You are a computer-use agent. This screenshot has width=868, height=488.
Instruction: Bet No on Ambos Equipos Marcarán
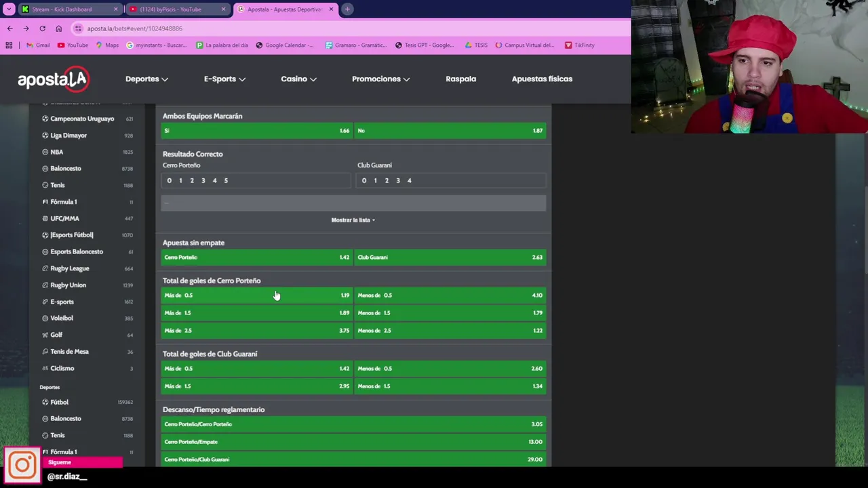tap(450, 131)
